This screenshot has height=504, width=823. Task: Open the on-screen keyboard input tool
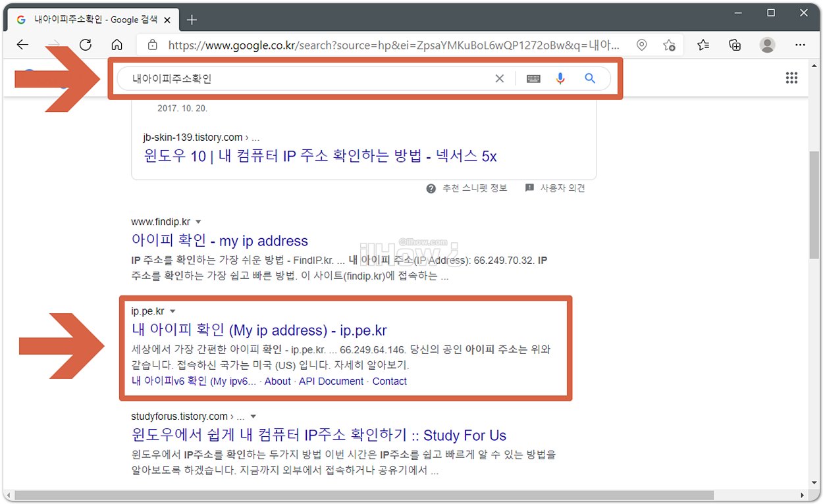(534, 78)
